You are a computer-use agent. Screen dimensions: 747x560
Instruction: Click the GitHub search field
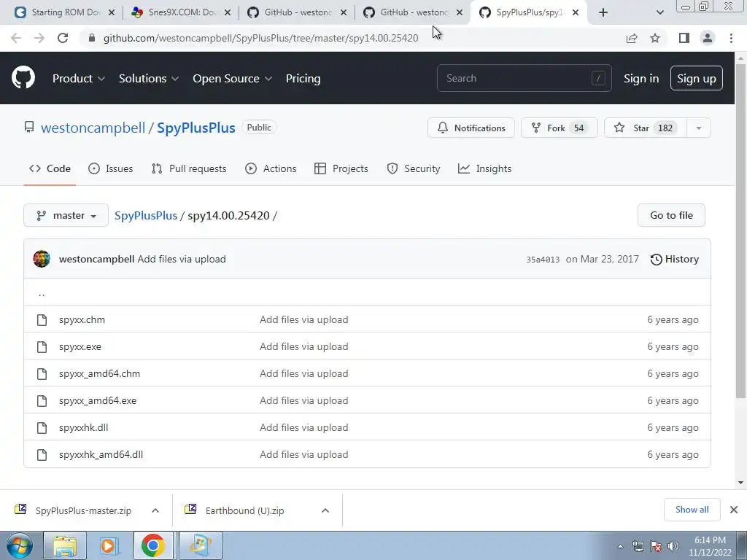524,78
